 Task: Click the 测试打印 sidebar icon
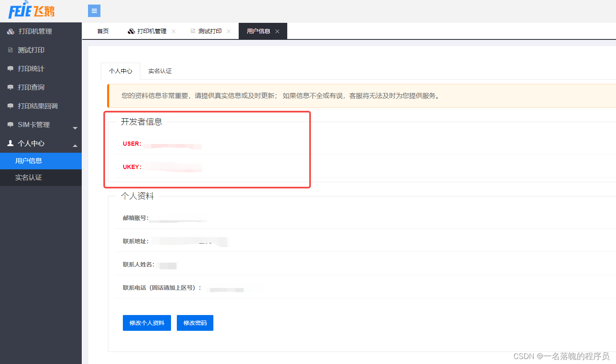11,50
